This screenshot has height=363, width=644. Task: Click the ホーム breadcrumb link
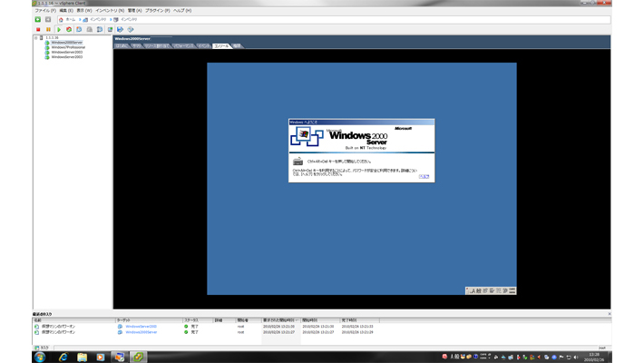(71, 19)
